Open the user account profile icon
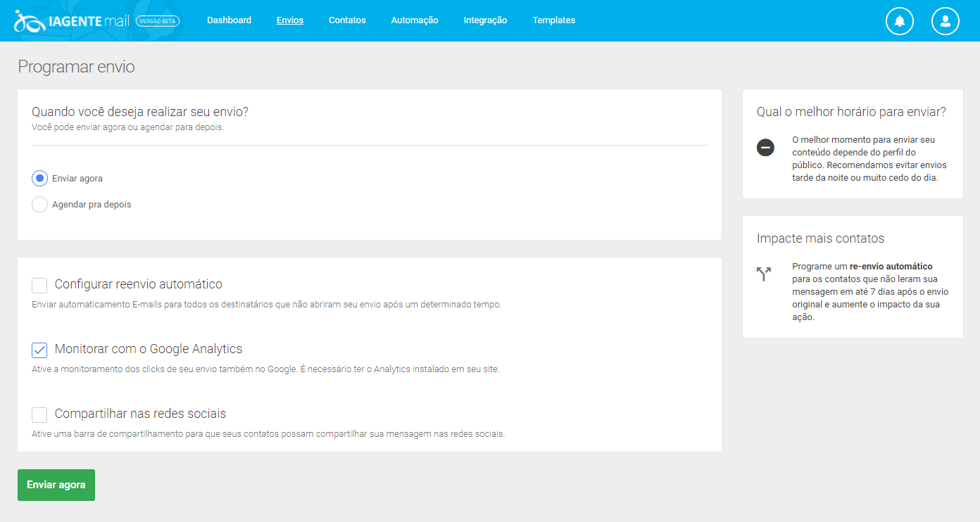980x522 pixels. click(945, 20)
